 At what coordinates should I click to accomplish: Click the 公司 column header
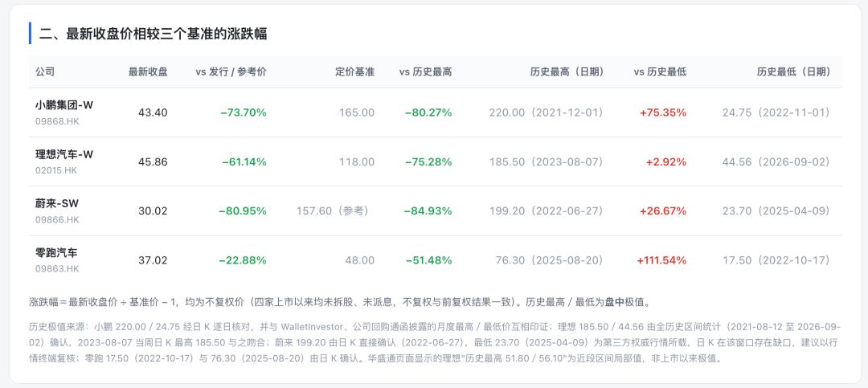(x=45, y=72)
